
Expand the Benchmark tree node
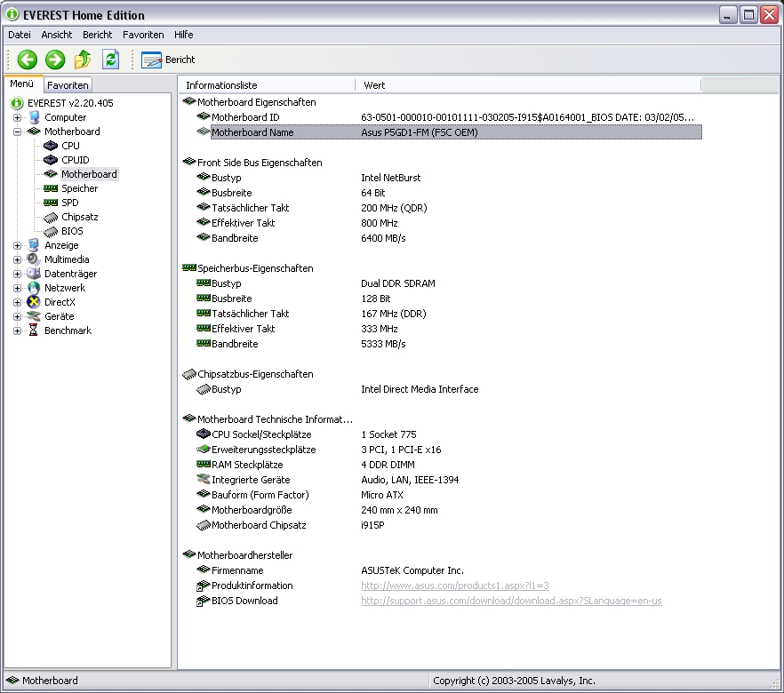coord(17,331)
